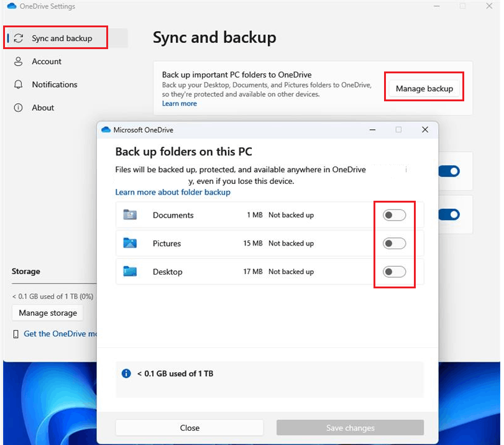Screen dimensions: 504x445
Task: Open the Notifications settings section
Action: click(54, 85)
